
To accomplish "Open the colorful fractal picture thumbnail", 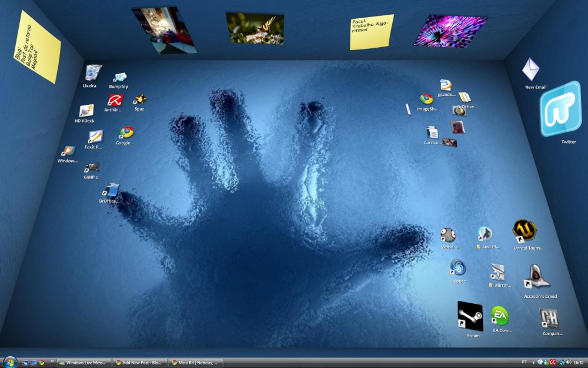I will pyautogui.click(x=450, y=31).
